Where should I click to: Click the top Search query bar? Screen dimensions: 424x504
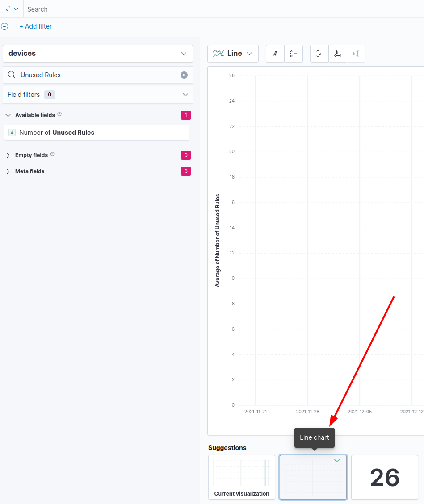point(223,9)
